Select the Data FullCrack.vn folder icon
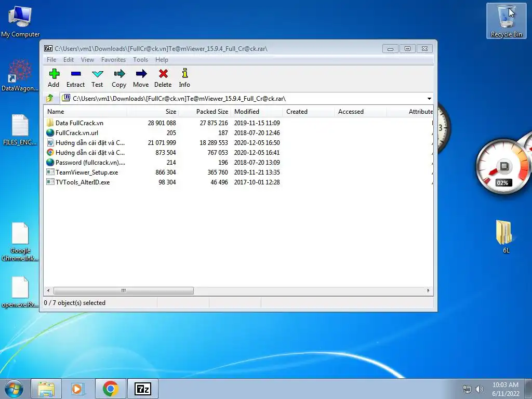 pos(50,123)
